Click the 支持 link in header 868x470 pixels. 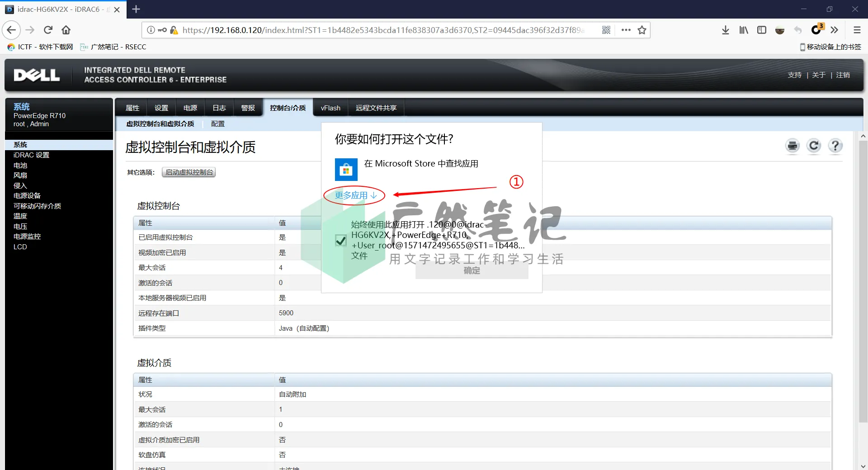click(x=795, y=75)
